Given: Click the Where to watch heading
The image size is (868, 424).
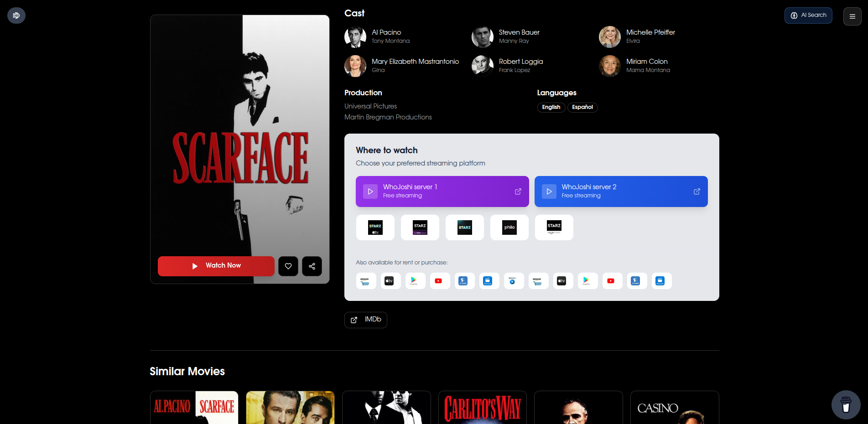Looking at the screenshot, I should point(387,150).
